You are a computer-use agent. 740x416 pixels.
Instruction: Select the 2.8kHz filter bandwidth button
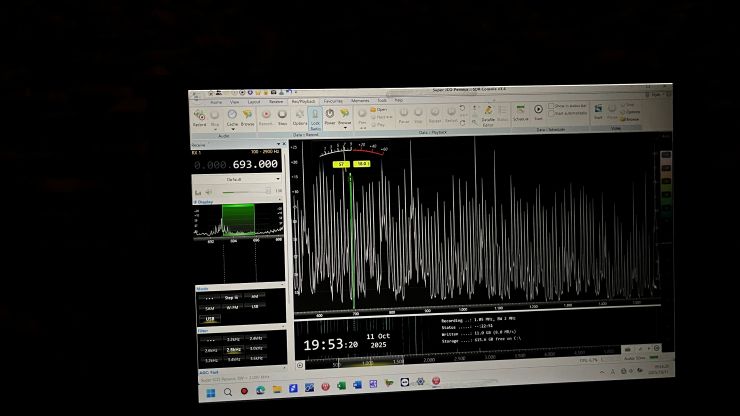(x=233, y=350)
